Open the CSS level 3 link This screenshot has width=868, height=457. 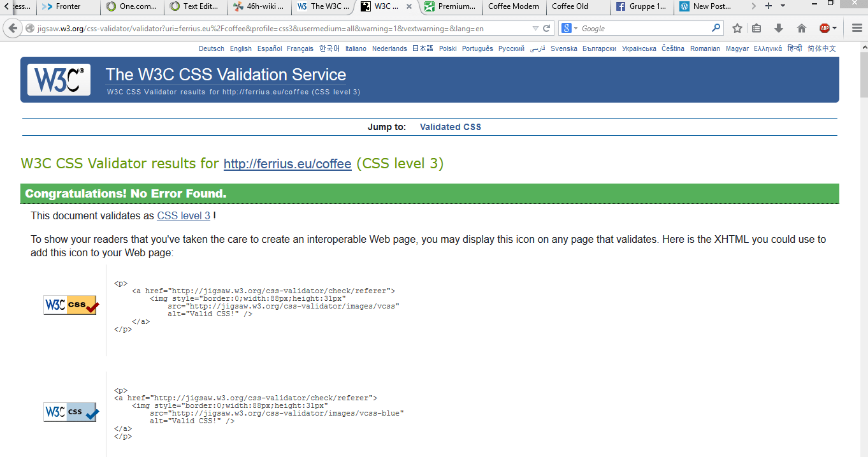point(184,216)
